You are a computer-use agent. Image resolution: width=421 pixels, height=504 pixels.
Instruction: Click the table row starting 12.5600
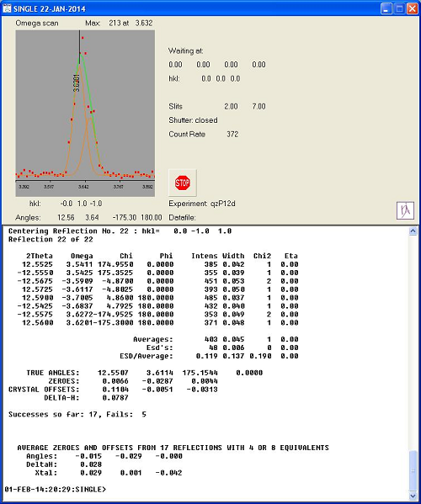[160, 323]
